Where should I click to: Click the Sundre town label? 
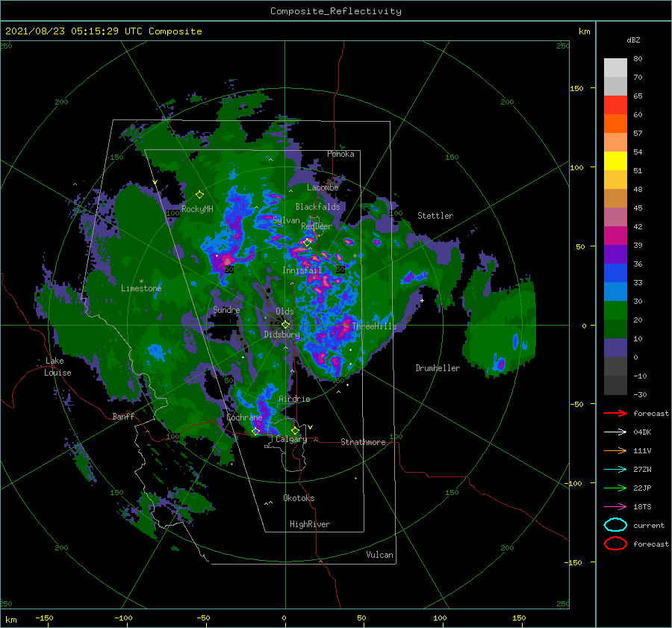pos(227,309)
